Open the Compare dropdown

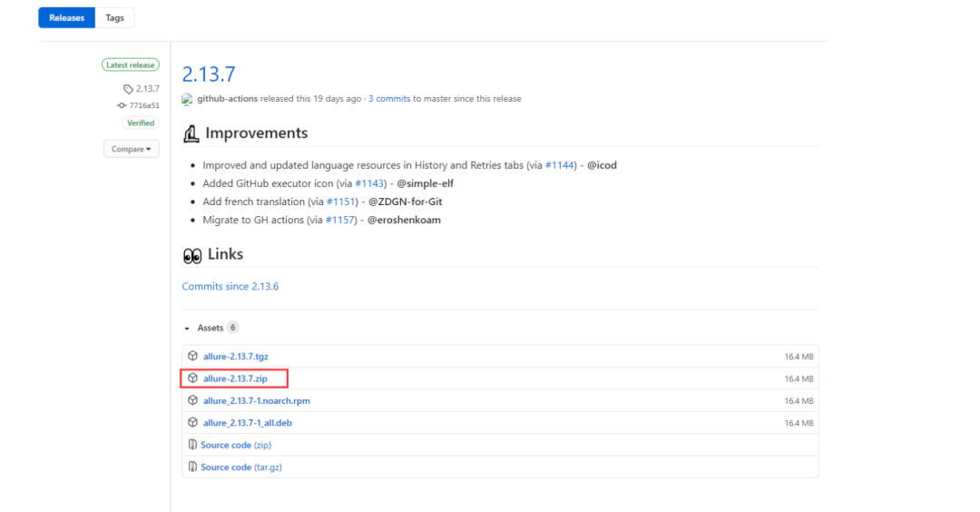click(132, 149)
